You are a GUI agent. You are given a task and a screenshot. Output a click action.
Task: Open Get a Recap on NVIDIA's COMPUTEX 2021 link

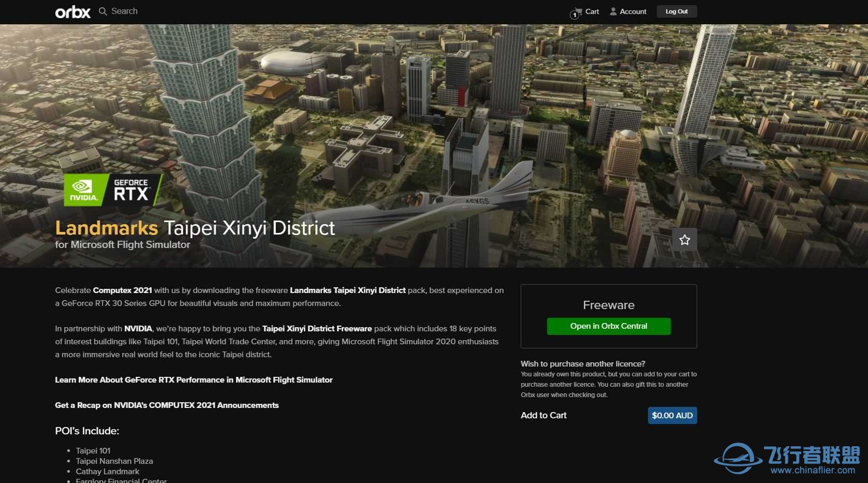[167, 405]
